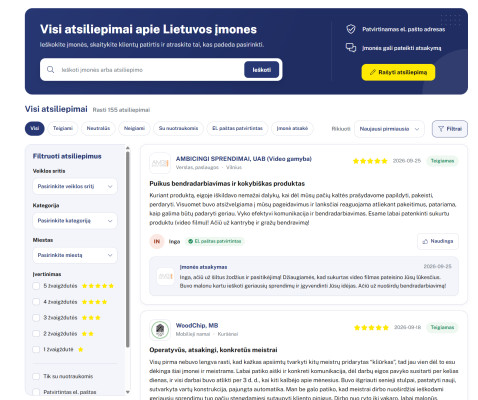
Task: Click the Rašyti atsiliepimą button
Action: point(398,72)
